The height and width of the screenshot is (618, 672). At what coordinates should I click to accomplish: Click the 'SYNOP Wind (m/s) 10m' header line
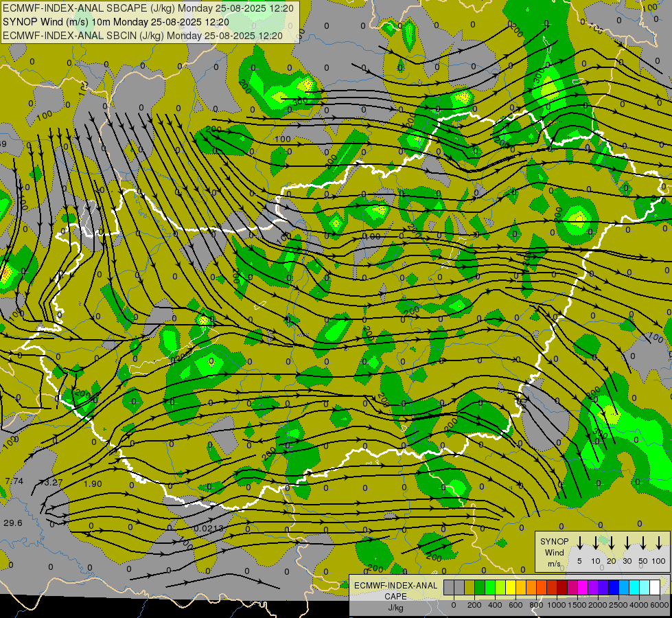tap(116, 22)
